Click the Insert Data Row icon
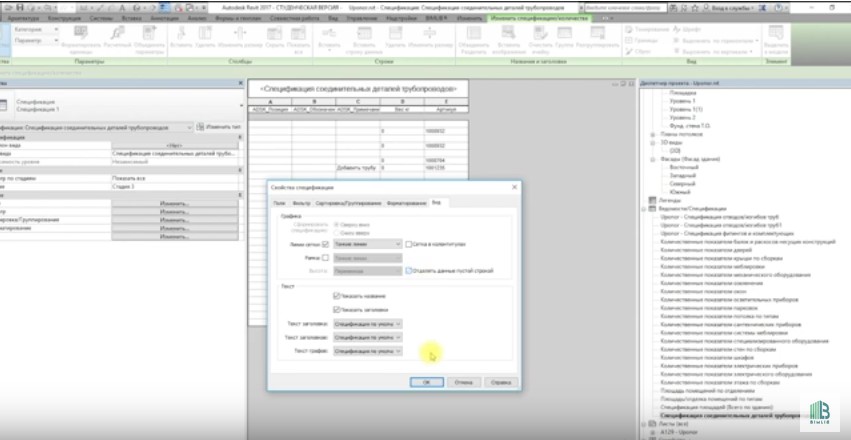This screenshot has height=440, width=851. coord(364,34)
